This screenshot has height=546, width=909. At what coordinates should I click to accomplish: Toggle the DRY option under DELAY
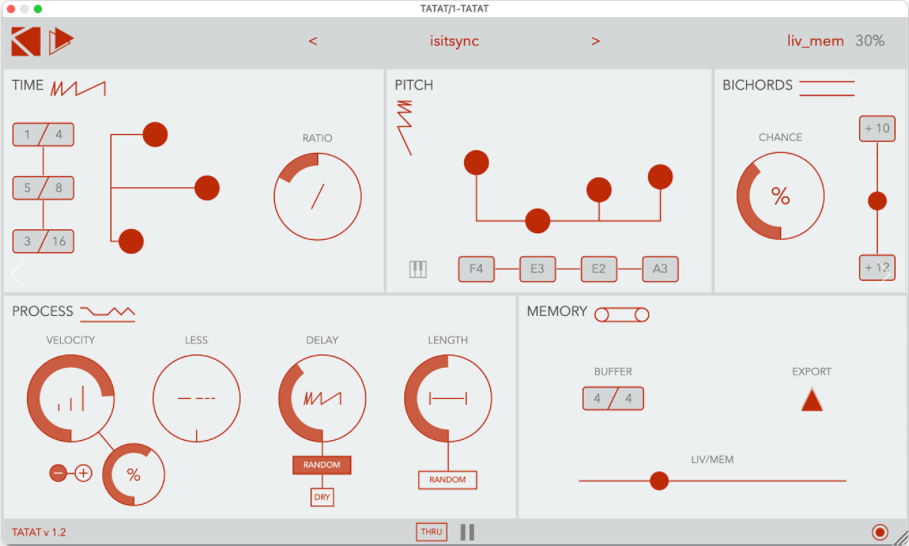(x=321, y=497)
